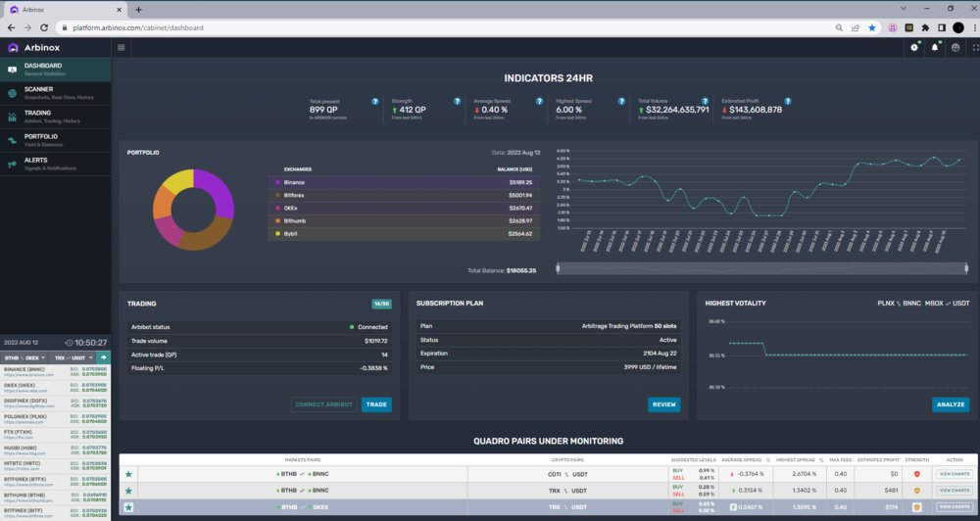Click help icon next to Strength indicator
Screen dimensions: 980x521
pyautogui.click(x=457, y=101)
